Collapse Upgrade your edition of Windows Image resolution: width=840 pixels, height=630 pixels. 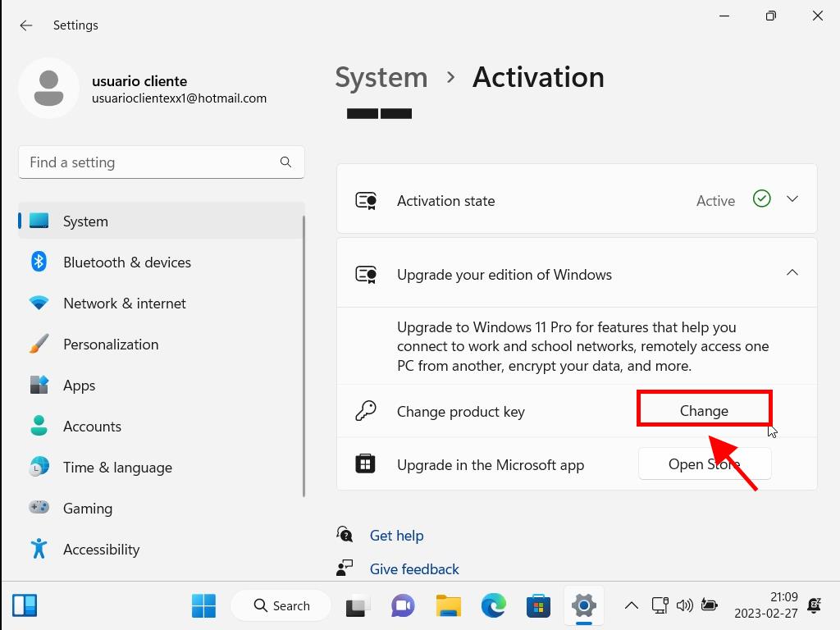792,273
